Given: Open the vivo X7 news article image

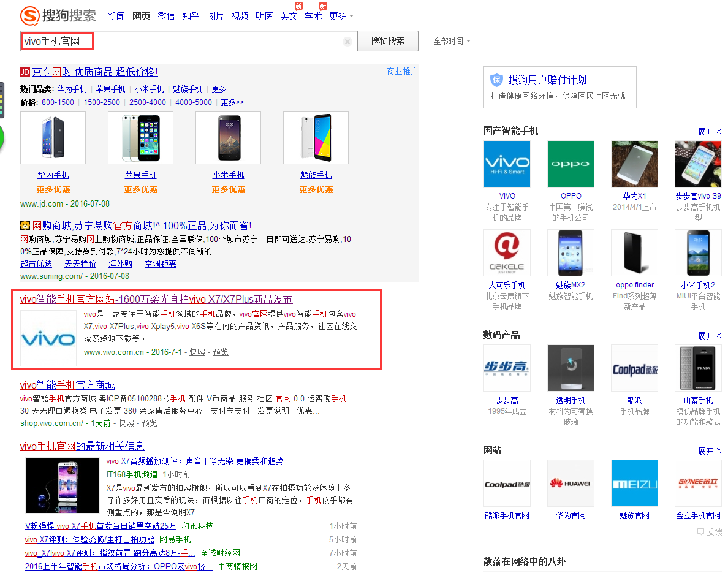Looking at the screenshot, I should [x=63, y=485].
